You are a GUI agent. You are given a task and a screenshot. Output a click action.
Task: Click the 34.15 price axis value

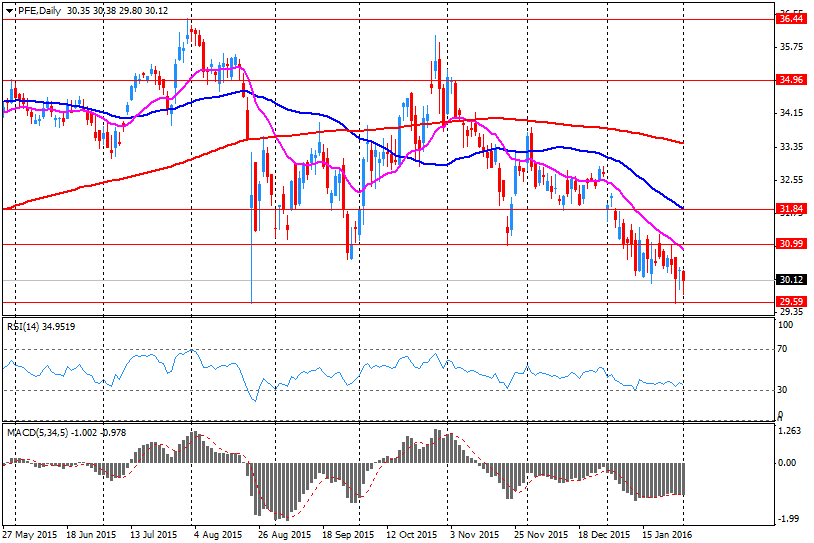pos(791,113)
